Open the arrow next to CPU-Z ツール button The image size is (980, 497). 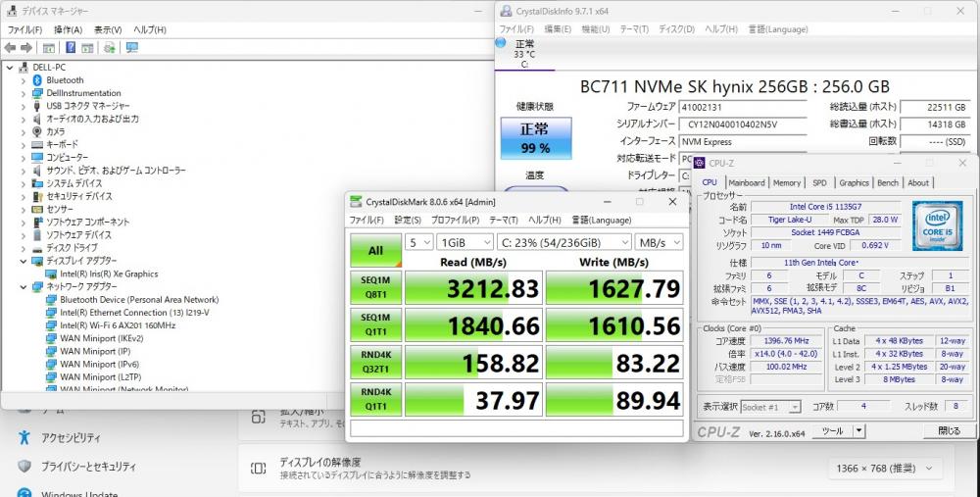pos(858,430)
